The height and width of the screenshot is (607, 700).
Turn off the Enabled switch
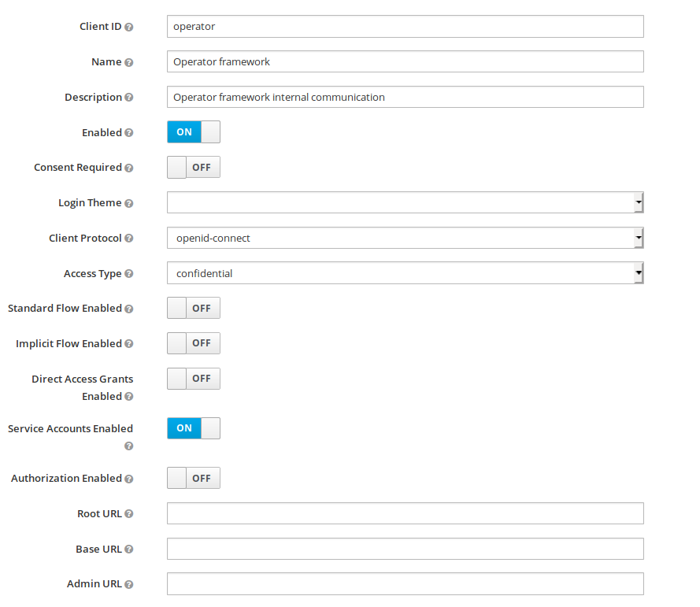(194, 132)
